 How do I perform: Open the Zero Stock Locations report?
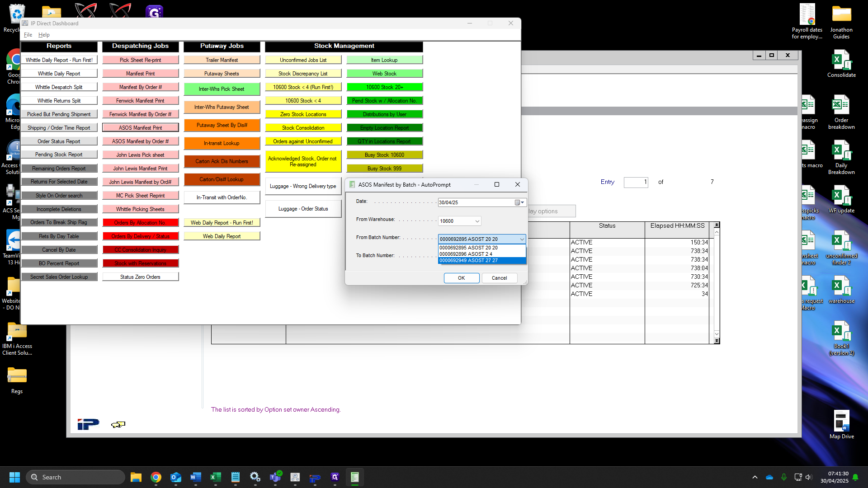click(303, 114)
